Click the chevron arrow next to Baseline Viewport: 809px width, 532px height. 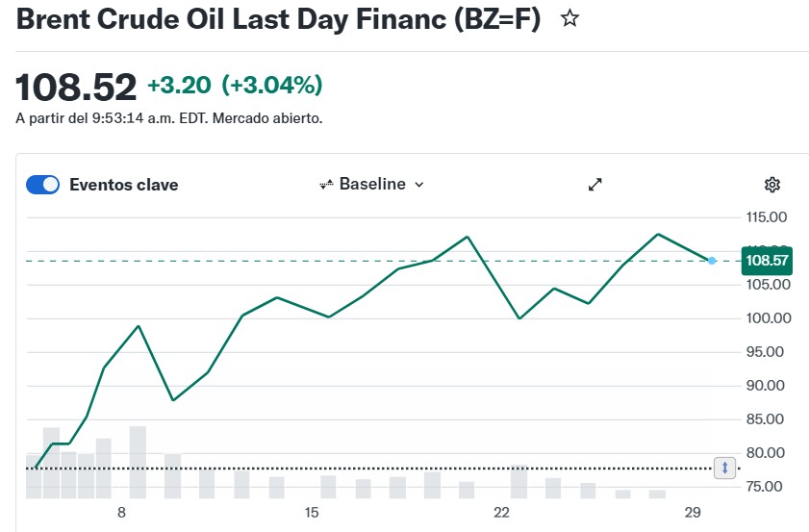point(418,185)
